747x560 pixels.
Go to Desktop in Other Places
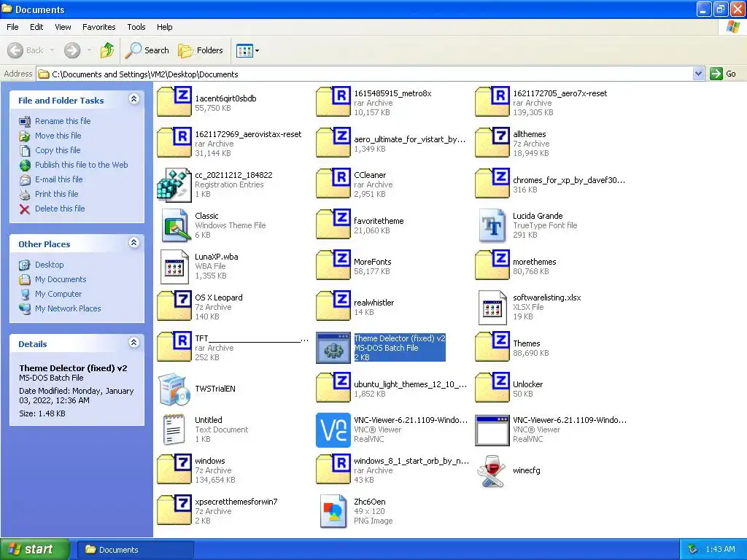(x=49, y=265)
